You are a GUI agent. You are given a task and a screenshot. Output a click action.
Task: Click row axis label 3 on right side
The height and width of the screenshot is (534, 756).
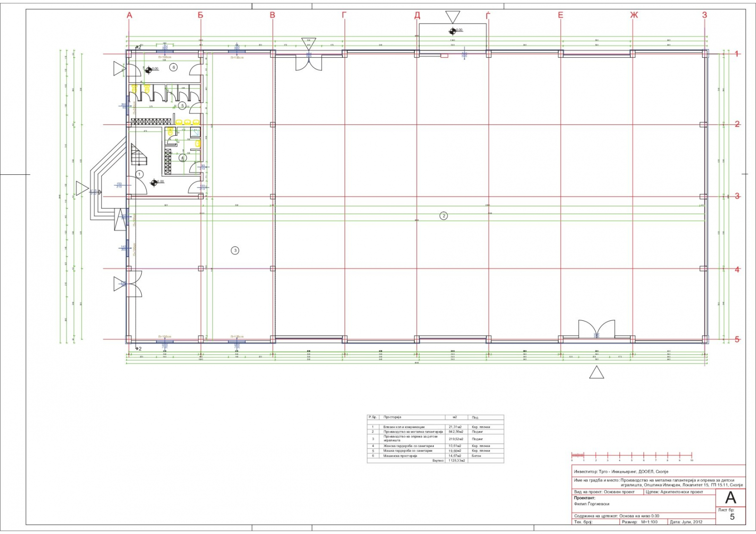pyautogui.click(x=737, y=196)
